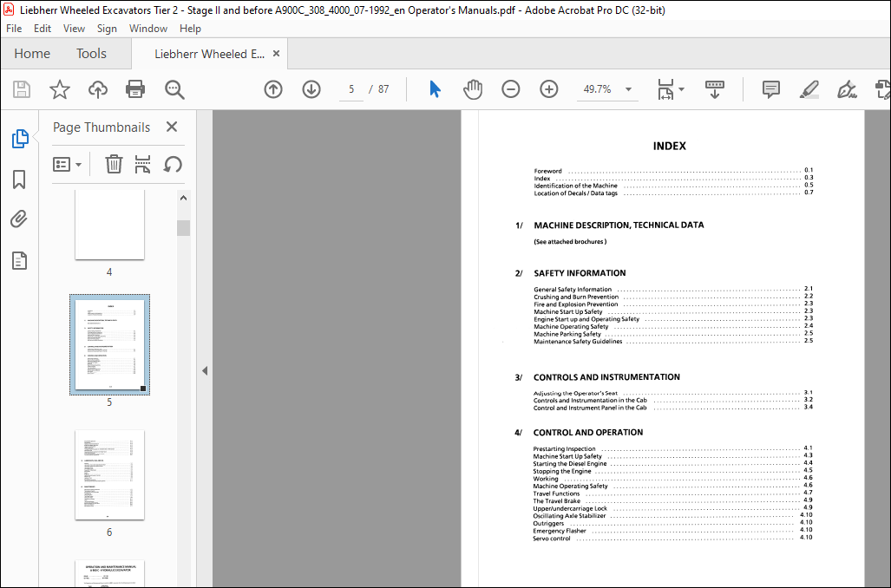Add a comment with the sticky note icon

(x=771, y=89)
